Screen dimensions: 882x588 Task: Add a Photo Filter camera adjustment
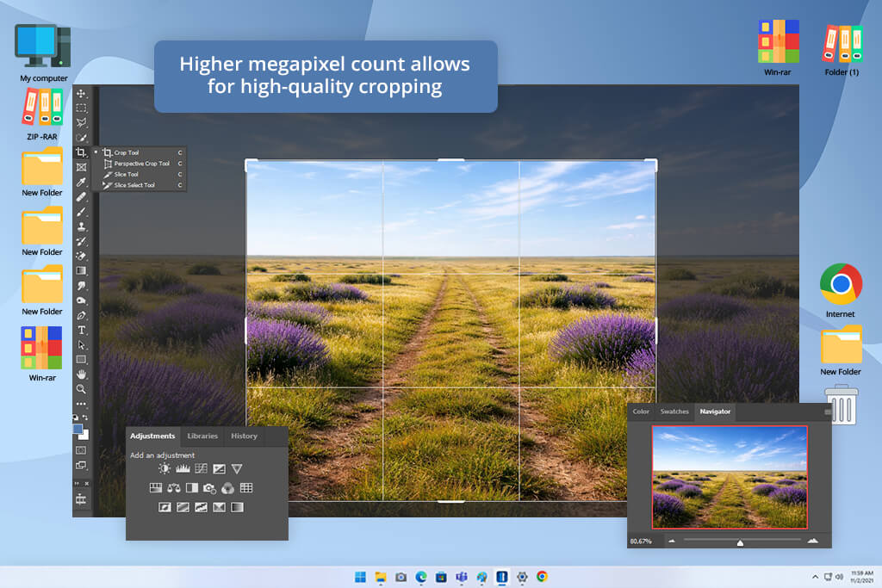(209, 488)
